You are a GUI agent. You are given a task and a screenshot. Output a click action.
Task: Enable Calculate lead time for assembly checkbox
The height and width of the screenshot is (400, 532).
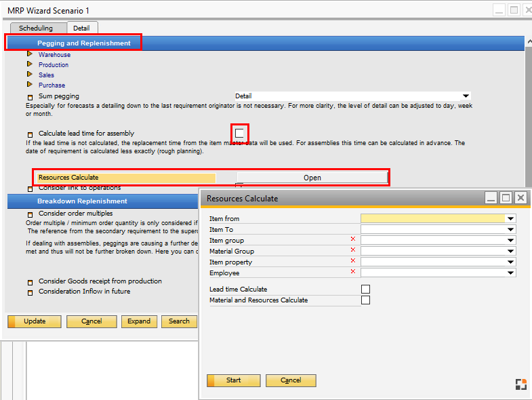point(239,133)
